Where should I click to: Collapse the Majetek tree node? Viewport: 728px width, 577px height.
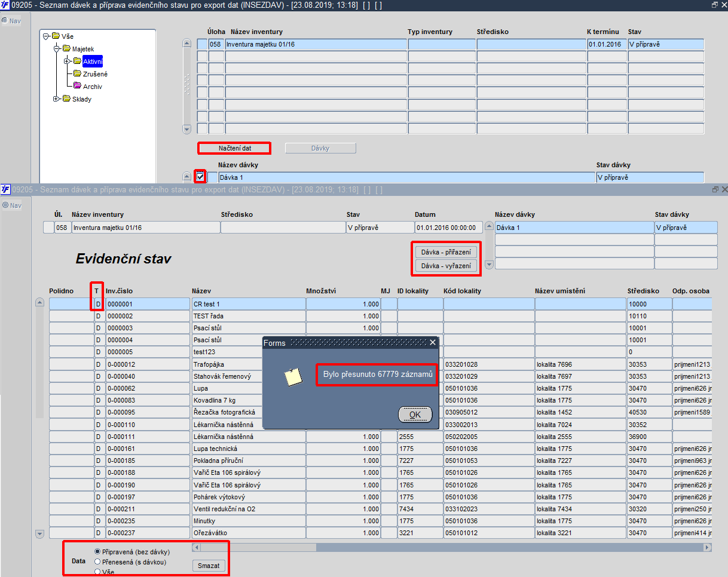pos(56,48)
